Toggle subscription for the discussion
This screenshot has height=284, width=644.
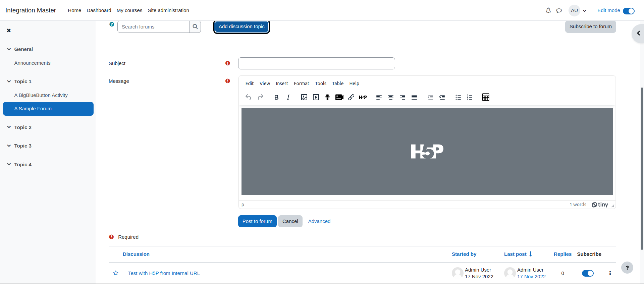click(x=588, y=273)
